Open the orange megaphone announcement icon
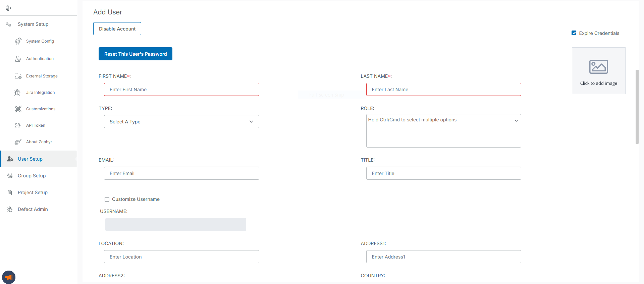This screenshot has height=284, width=644. 9,277
